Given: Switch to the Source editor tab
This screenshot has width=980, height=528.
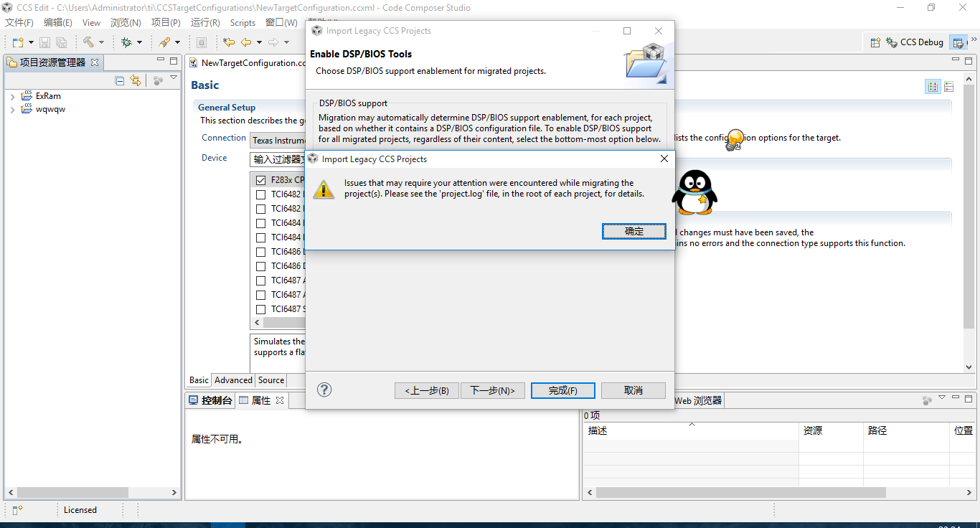Looking at the screenshot, I should 271,380.
